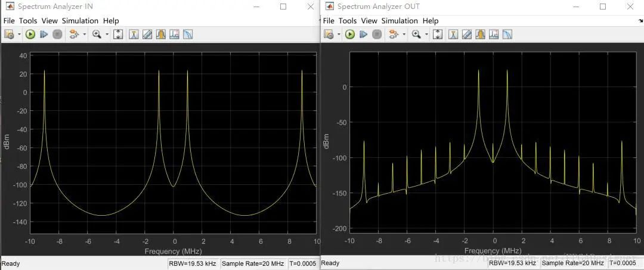Open Tools menu in Spectrum Analyzer IN

pyautogui.click(x=28, y=20)
